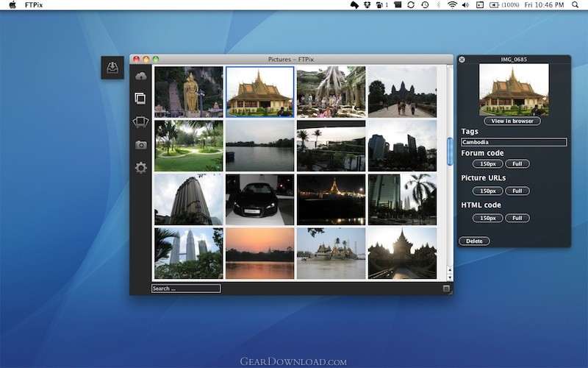Screen dimensions: 588x368
Task: Open settings gear icon in sidebar
Action: [141, 168]
